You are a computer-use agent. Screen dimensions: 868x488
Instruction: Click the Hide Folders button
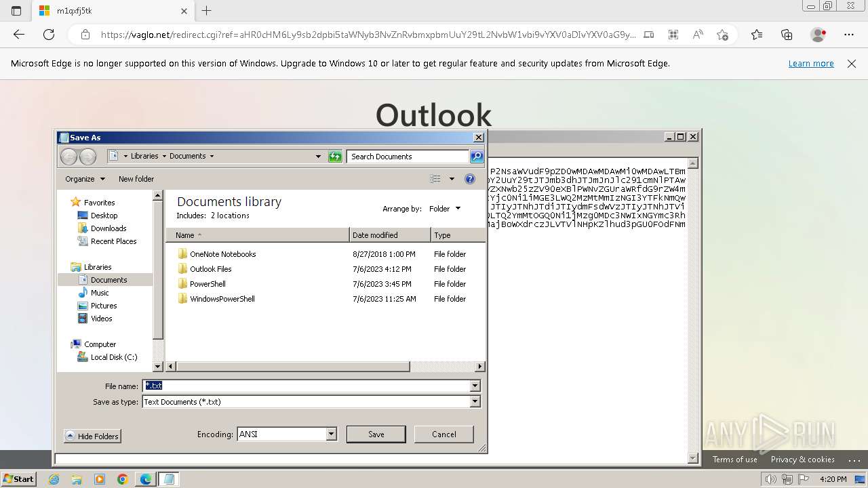click(x=92, y=436)
